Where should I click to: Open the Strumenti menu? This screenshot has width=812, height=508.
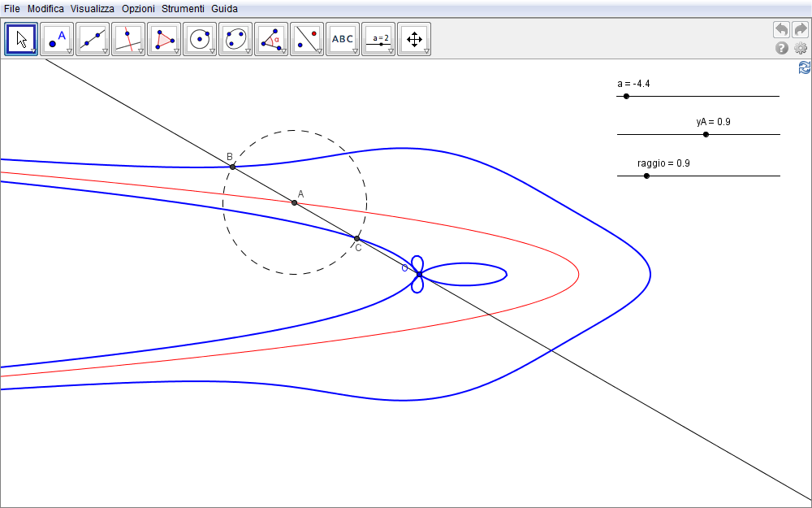coord(182,8)
